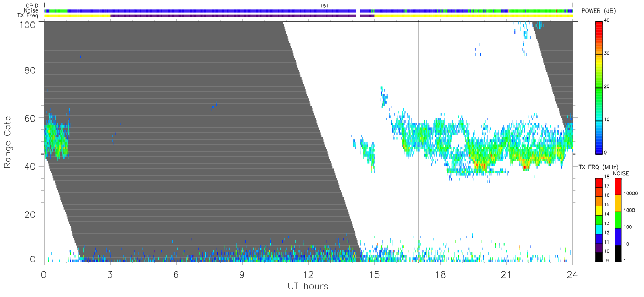This screenshot has height=297, width=644.
Task: Click the "NOISE" legend title
Action: tap(621, 173)
